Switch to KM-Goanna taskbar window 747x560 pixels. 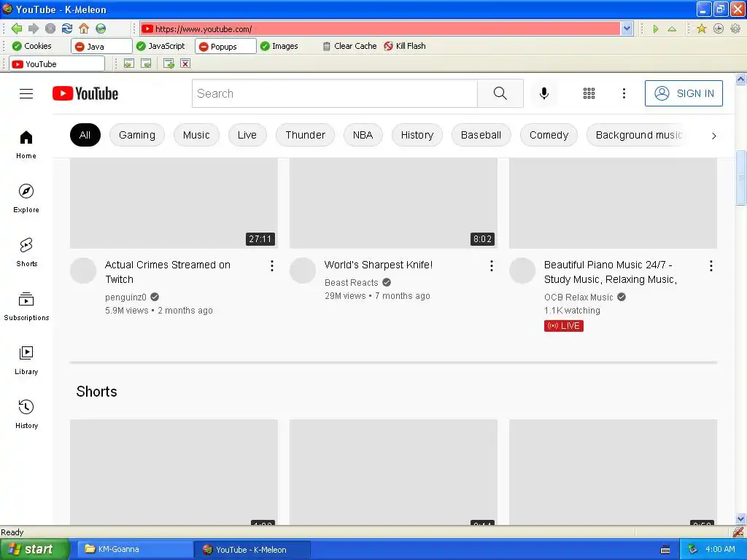pyautogui.click(x=134, y=549)
